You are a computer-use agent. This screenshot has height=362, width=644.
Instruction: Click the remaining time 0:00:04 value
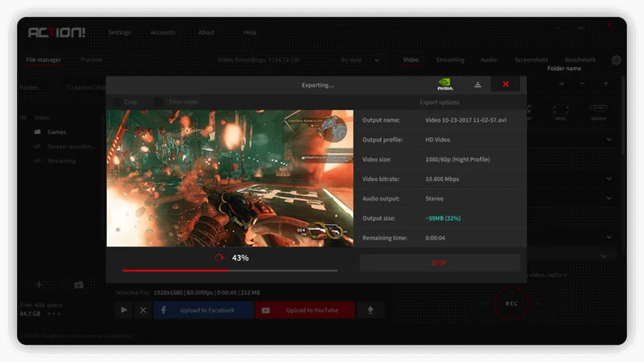[435, 238]
